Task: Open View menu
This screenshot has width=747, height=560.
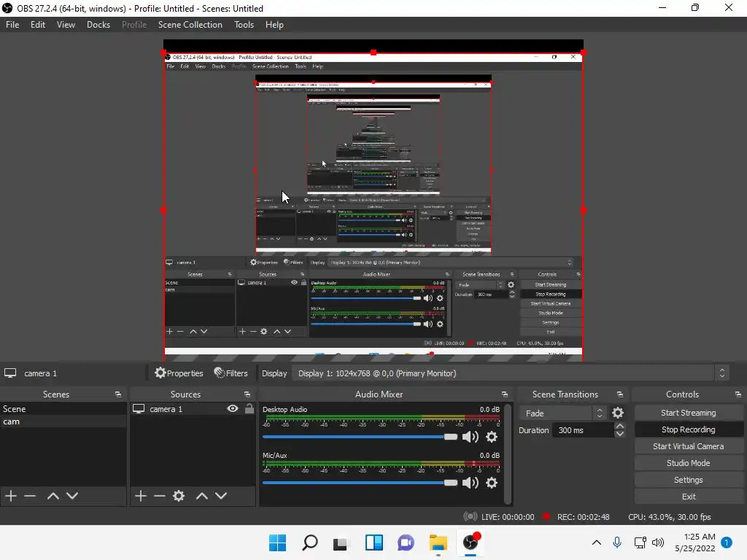Action: click(66, 25)
